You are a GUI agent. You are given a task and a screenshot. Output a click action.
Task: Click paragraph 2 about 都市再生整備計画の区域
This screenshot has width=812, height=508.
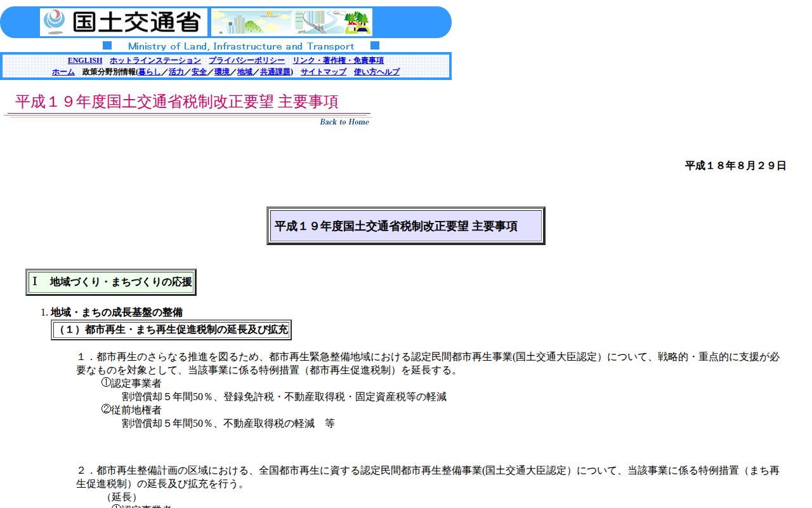click(x=428, y=477)
